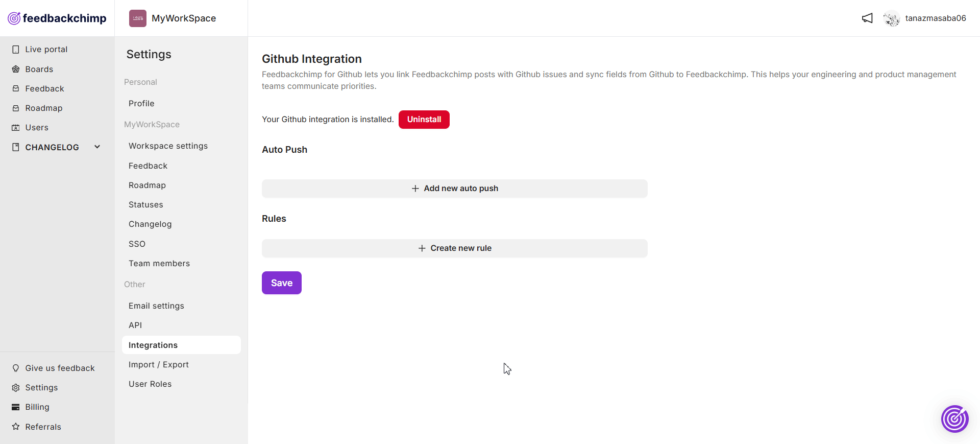Image resolution: width=980 pixels, height=444 pixels.
Task: Open Roadmap in main left sidebar
Action: pyautogui.click(x=44, y=108)
